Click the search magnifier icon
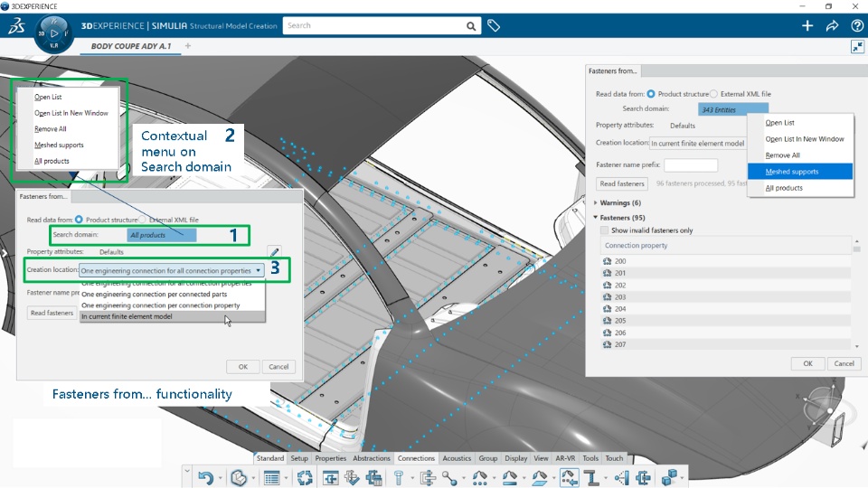The height and width of the screenshot is (488, 868). point(470,26)
